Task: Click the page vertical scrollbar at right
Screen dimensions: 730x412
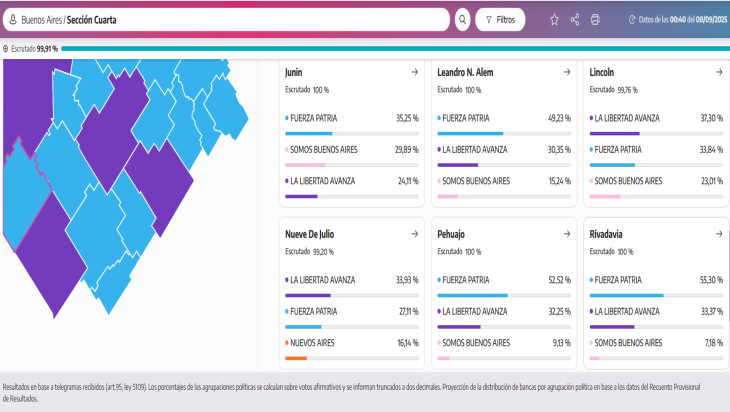Action: (x=728, y=275)
